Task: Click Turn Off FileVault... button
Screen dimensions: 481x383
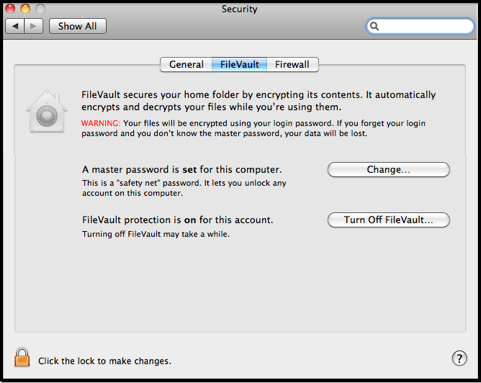Action: click(x=388, y=220)
